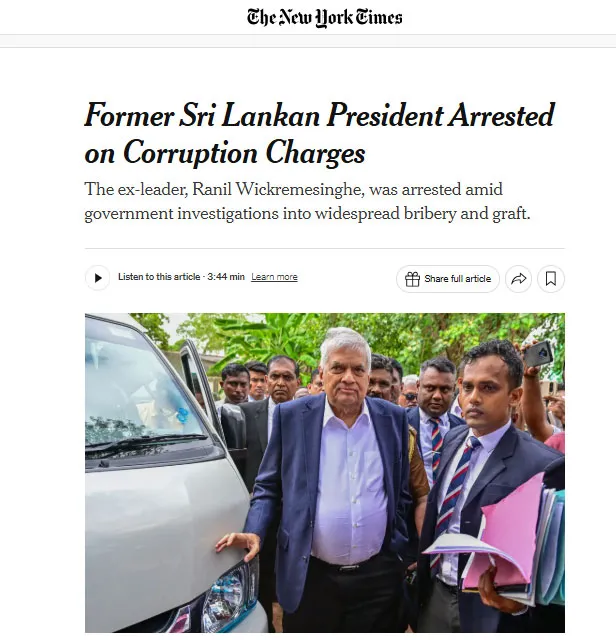Click the Listen to this article label
Screen dimensions: 616x640
159,277
